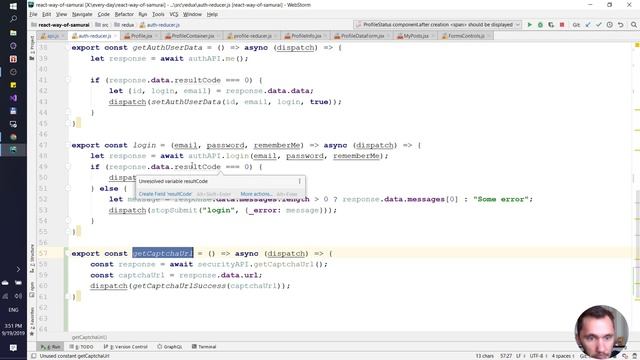Open Windows taskbar search
This screenshot has width=640, height=360.
[x=13, y=19]
